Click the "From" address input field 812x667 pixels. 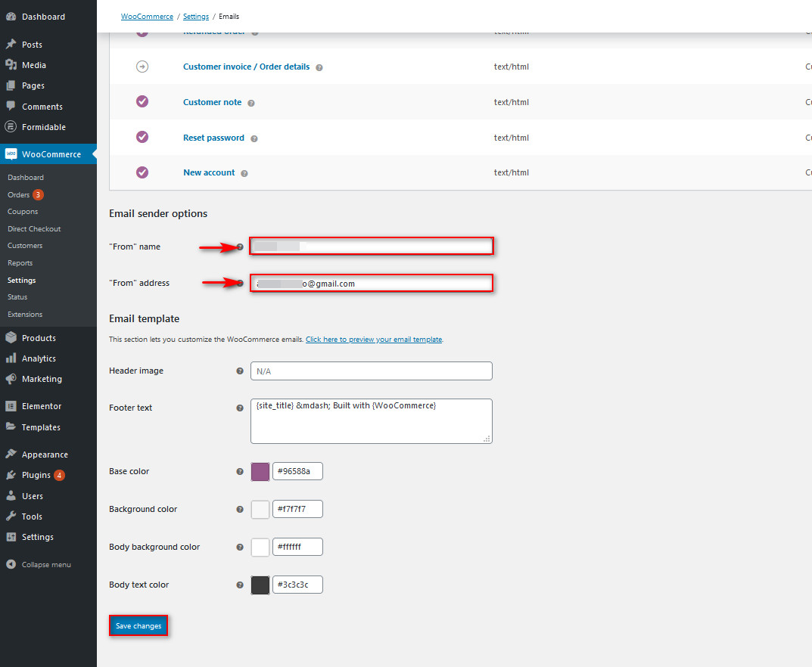(372, 283)
